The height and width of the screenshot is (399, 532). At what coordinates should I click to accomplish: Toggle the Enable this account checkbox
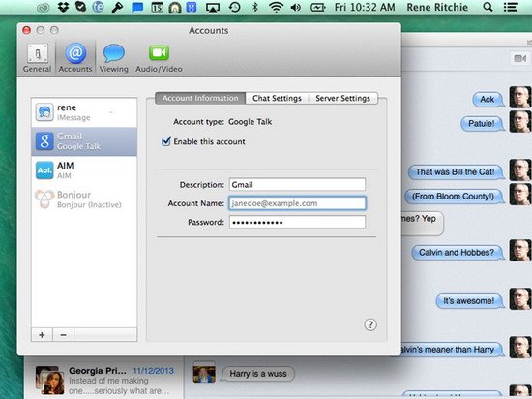point(166,141)
